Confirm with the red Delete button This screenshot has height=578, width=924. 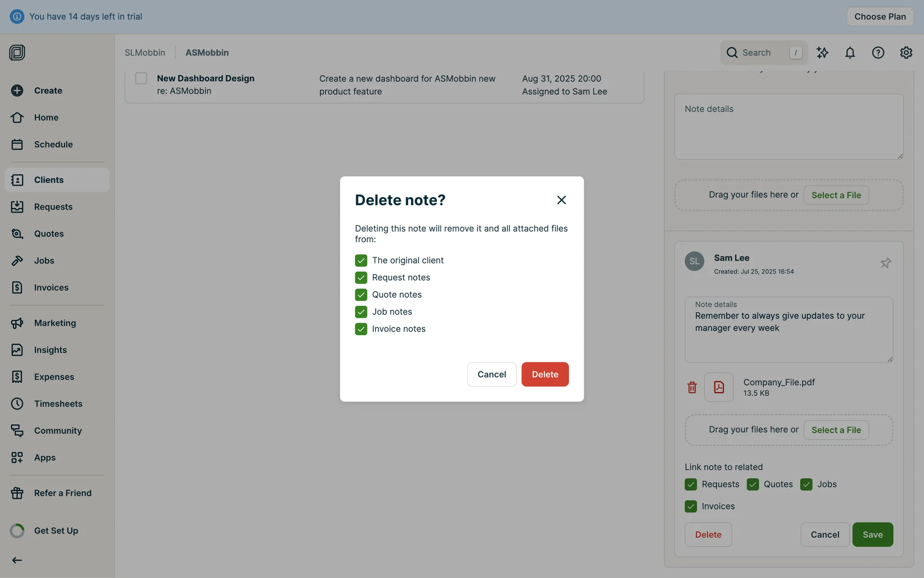point(545,374)
